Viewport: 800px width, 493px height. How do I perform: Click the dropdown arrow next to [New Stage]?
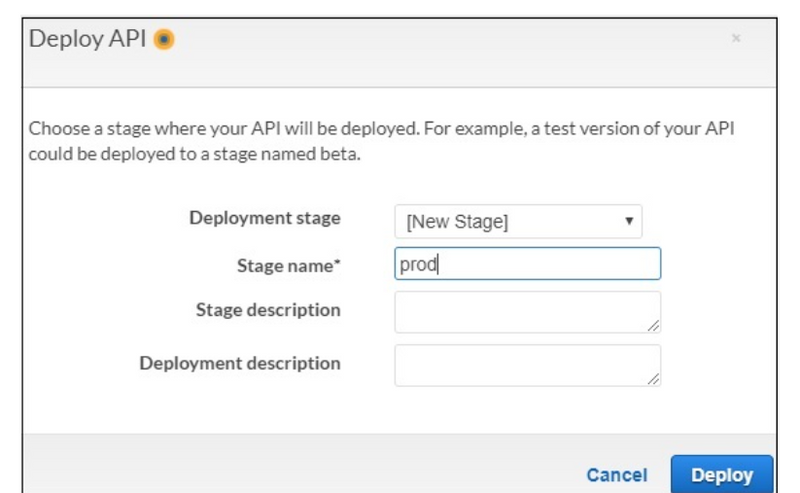628,221
